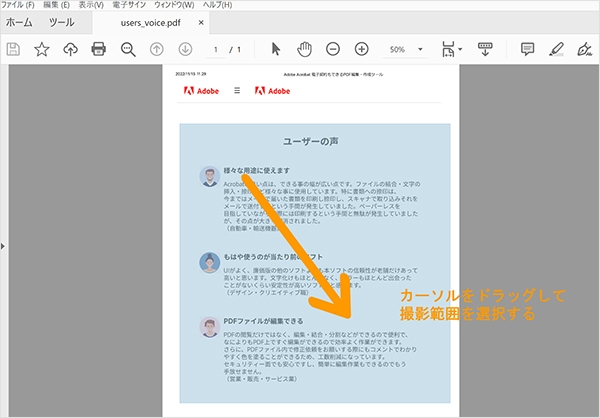Screen dimensions: 600x418
Task: Select the arrow selection tool
Action: (x=277, y=49)
